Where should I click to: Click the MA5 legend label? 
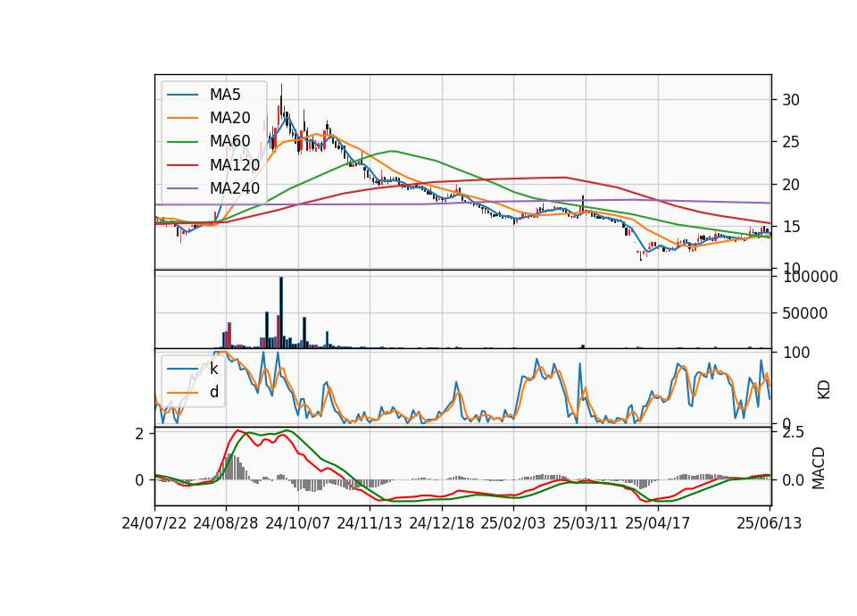(x=225, y=95)
